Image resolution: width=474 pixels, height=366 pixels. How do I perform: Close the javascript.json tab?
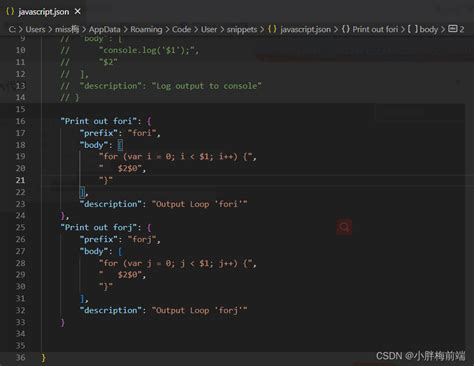78,12
